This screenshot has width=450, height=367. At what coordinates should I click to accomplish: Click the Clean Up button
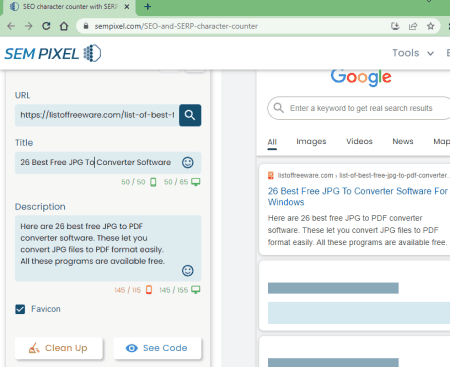tap(59, 348)
